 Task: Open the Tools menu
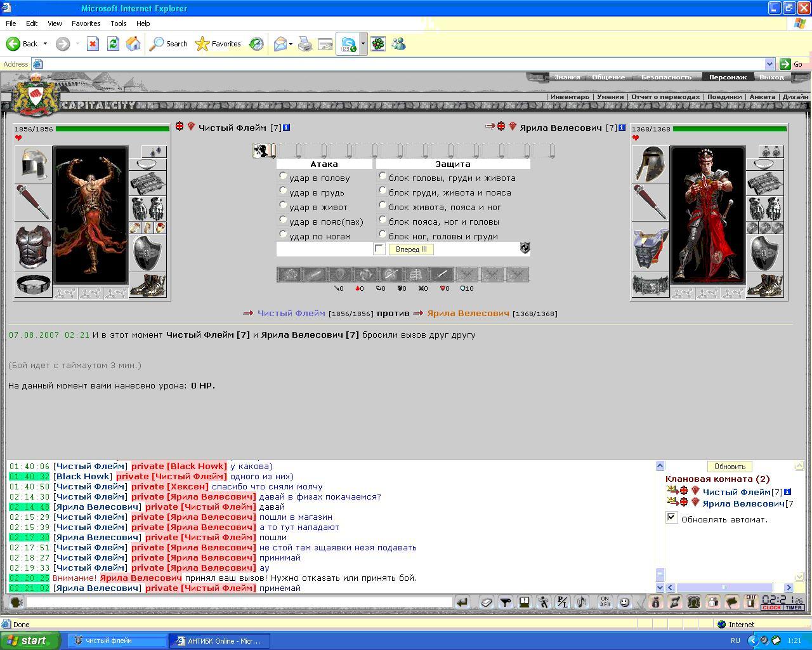(119, 23)
